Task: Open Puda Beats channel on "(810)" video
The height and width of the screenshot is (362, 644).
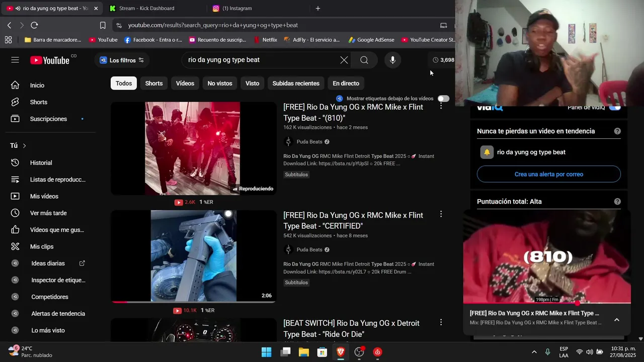Action: pos(309,142)
